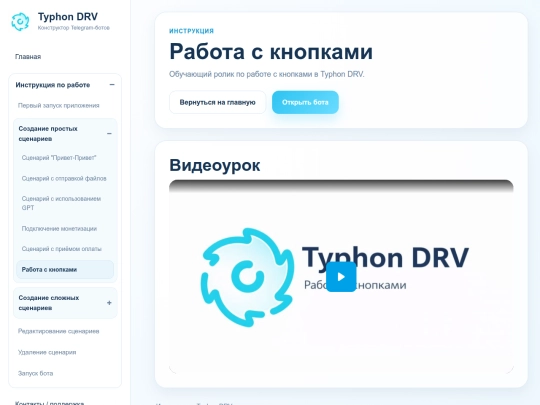
Task: Open Сценарий с отправкой файлов
Action: pos(64,178)
